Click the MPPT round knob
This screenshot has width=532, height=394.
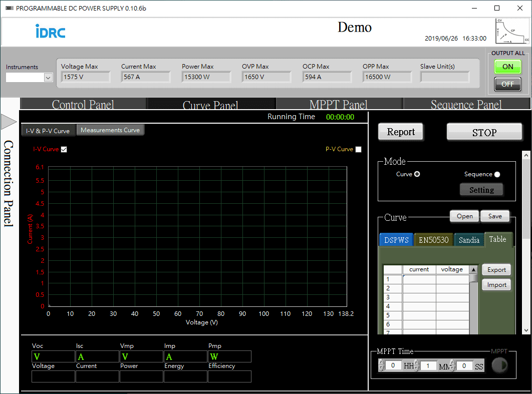[499, 366]
